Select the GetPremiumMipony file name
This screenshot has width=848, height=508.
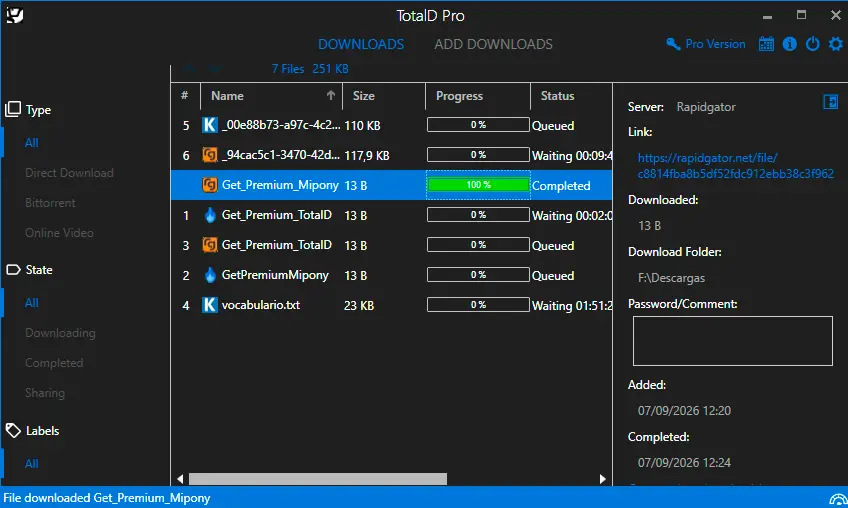(x=275, y=275)
